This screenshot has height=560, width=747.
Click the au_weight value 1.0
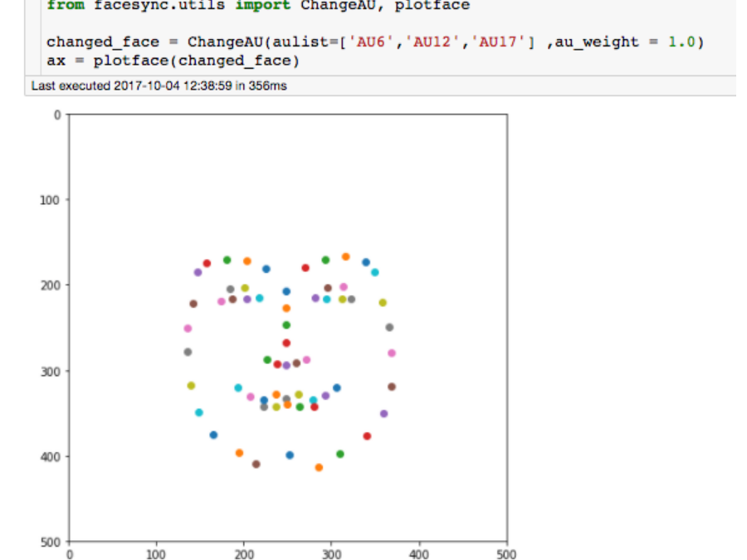click(x=681, y=42)
